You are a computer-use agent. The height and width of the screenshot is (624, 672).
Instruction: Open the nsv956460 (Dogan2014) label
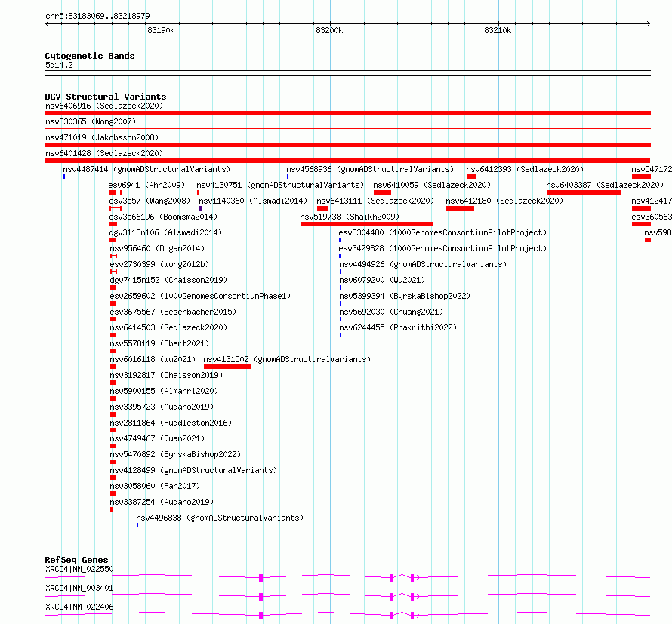click(157, 248)
